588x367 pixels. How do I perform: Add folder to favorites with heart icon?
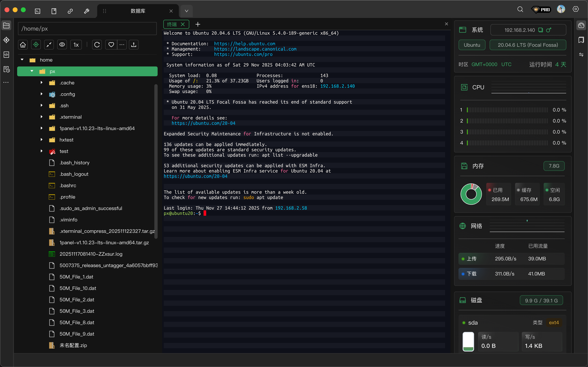pos(111,45)
